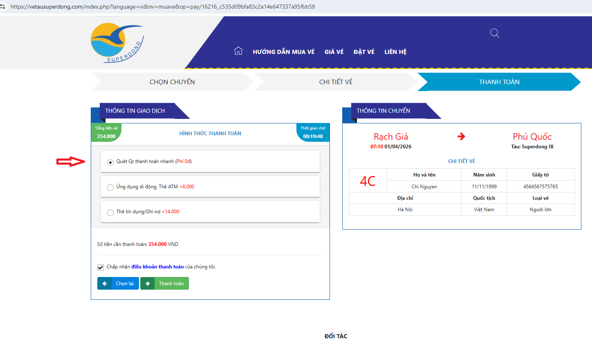Toggle the Chấp nhận điều khoản checkbox
The width and height of the screenshot is (592, 364).
[101, 268]
